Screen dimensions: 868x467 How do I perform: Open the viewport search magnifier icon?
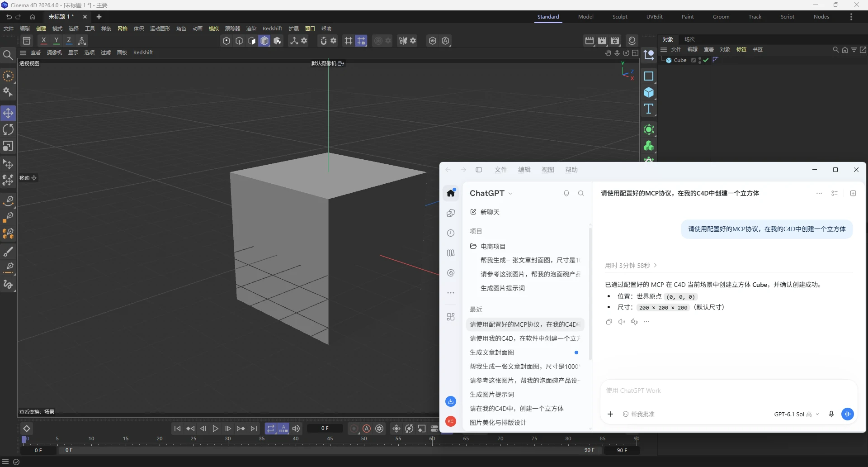[8, 55]
